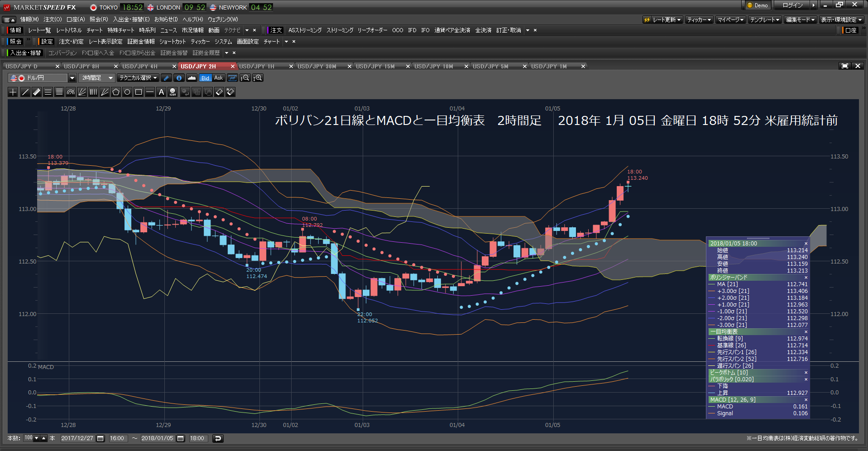Click the ASストリーミング order button
Screen dimensions: 868x451
(305, 30)
